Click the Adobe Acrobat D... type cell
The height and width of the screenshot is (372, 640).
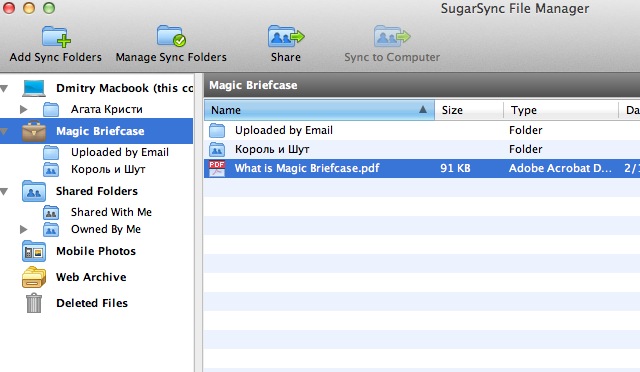pos(560,168)
